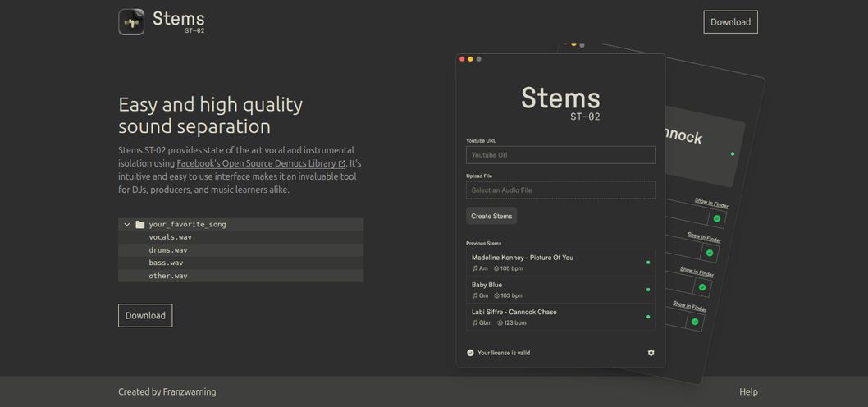Click the green status dot for Labi Siffre
The height and width of the screenshot is (407, 868).
[648, 317]
